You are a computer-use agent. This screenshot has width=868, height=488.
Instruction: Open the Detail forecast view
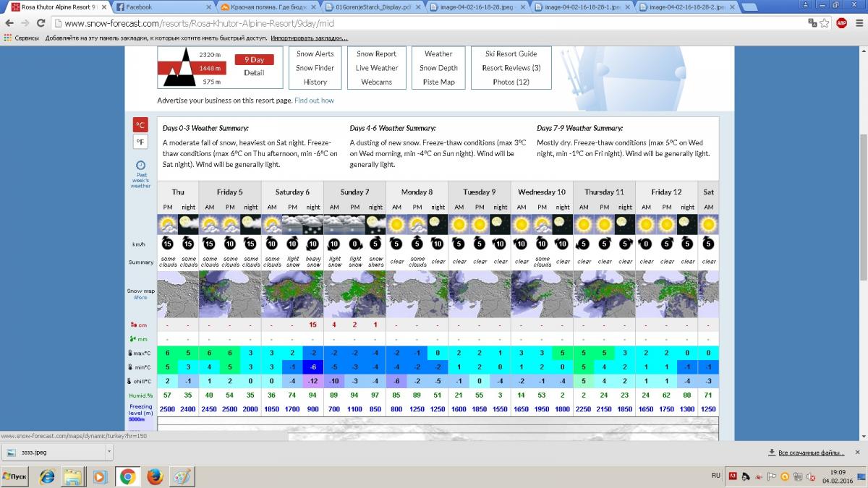pyautogui.click(x=254, y=72)
